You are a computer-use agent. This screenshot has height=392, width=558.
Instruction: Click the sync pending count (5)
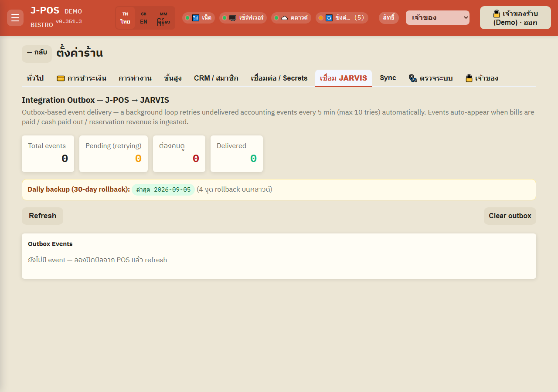pyautogui.click(x=359, y=18)
